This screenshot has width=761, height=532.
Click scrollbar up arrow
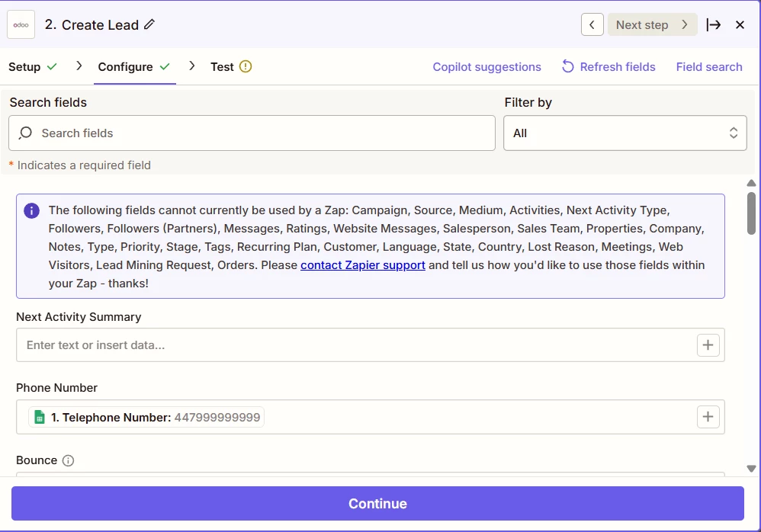click(751, 183)
